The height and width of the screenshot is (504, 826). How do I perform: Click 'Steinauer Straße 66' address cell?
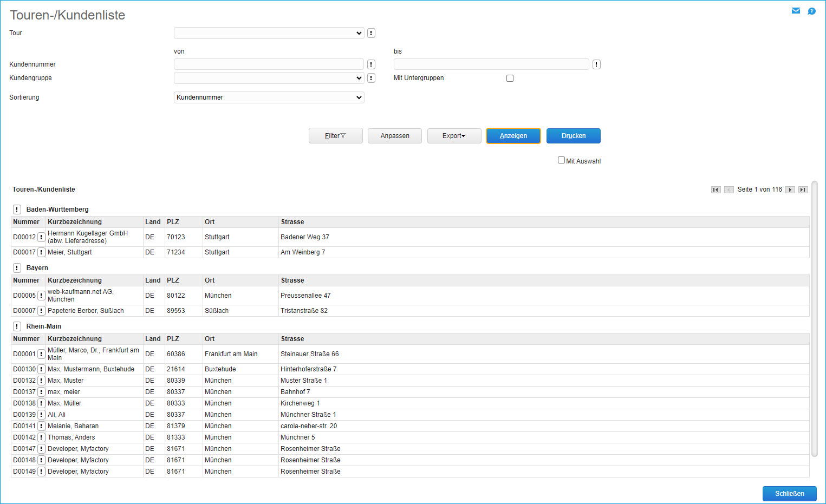[x=310, y=354]
